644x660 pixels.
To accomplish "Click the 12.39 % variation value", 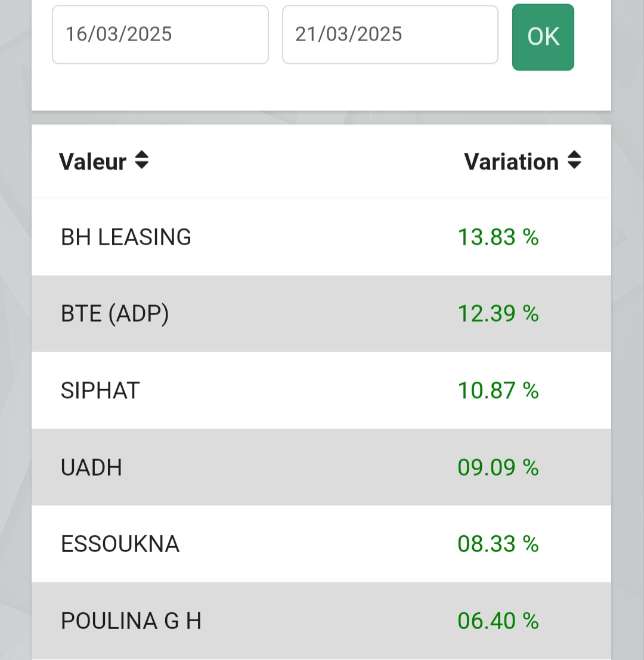I will pos(498,313).
